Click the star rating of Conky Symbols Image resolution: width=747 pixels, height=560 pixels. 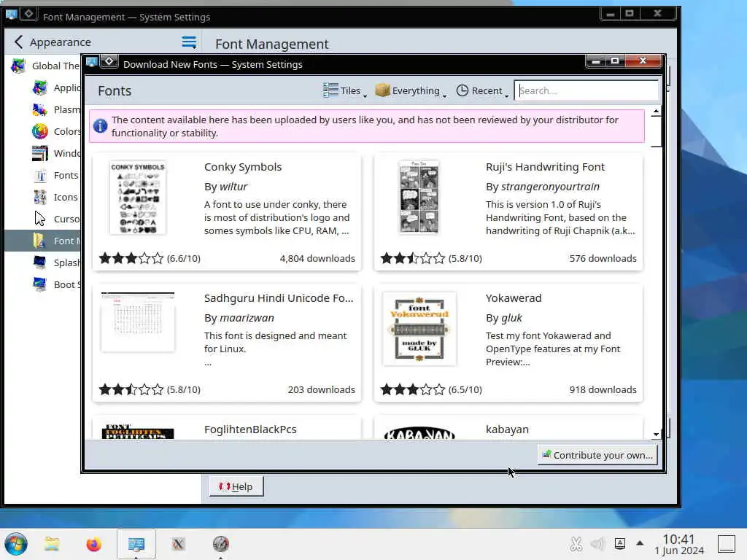click(x=131, y=258)
